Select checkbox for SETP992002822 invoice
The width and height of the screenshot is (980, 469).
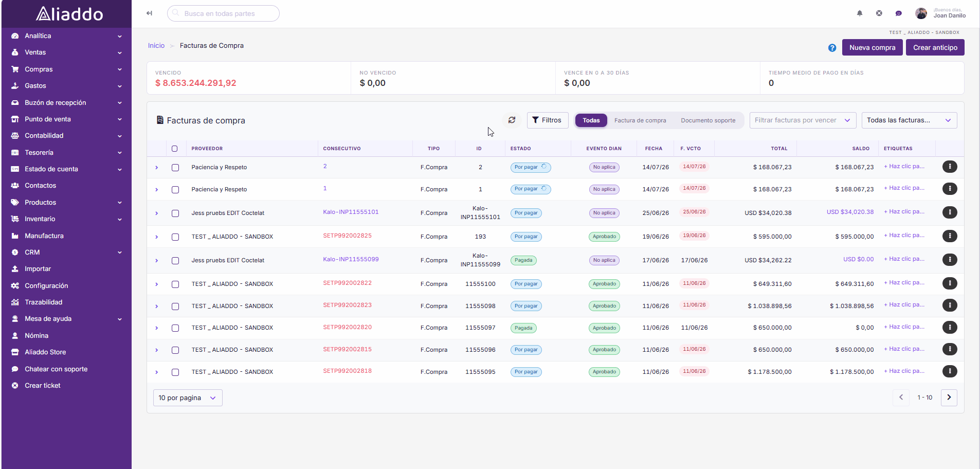(x=175, y=284)
